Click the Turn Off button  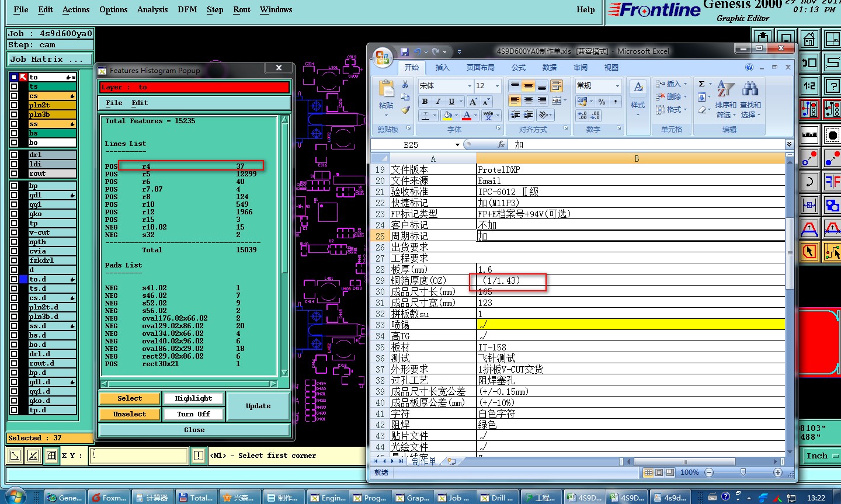click(x=193, y=414)
